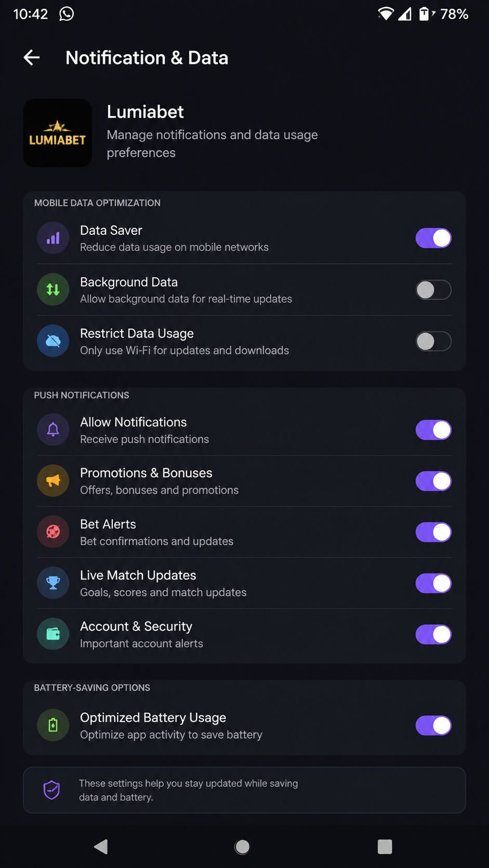This screenshot has width=489, height=868.
Task: Tap the Lumiabet app logo
Action: tap(58, 133)
